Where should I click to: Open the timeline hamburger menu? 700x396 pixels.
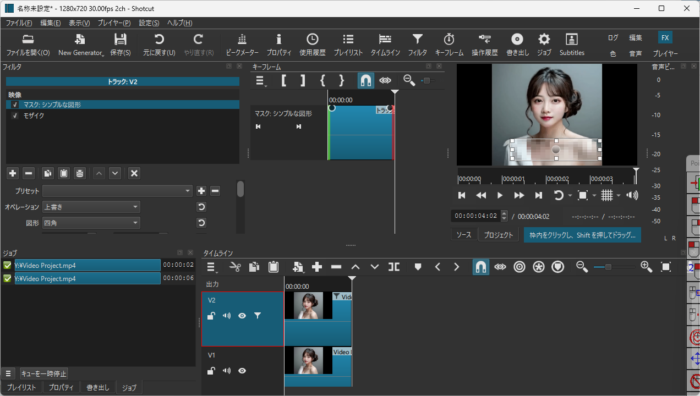tap(211, 267)
